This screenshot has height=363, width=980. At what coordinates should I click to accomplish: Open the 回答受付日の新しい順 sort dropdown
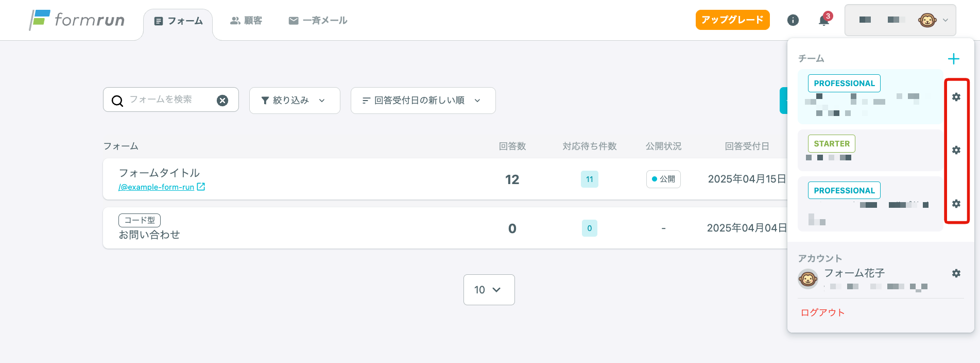423,101
